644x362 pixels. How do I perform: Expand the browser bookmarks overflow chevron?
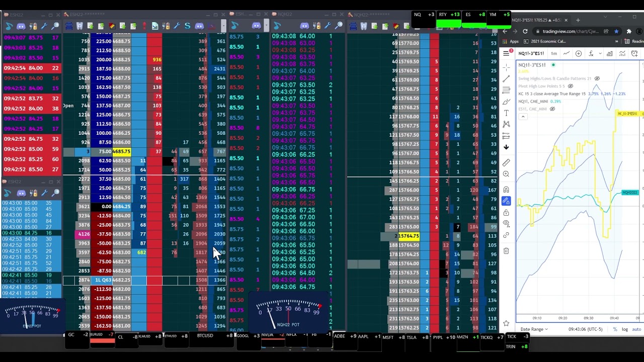(616, 41)
